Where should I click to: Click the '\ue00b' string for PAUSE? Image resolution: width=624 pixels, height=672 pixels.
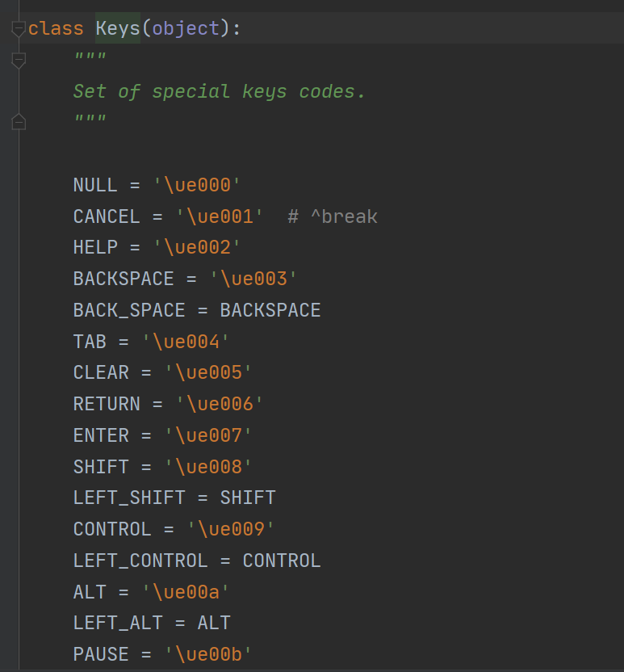tap(209, 654)
